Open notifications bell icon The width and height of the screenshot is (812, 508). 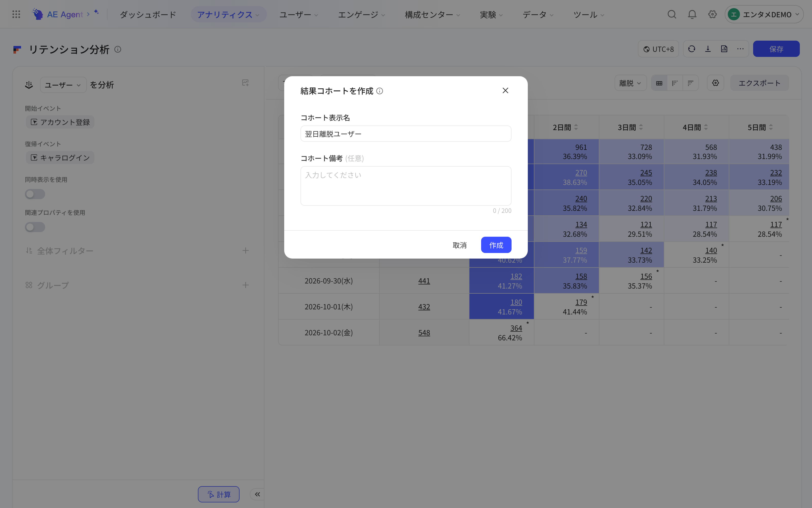692,14
